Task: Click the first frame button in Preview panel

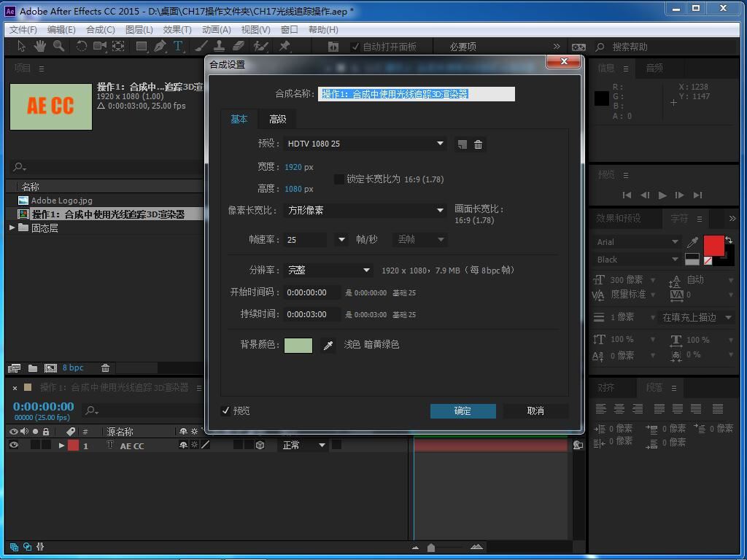Action: (x=627, y=195)
